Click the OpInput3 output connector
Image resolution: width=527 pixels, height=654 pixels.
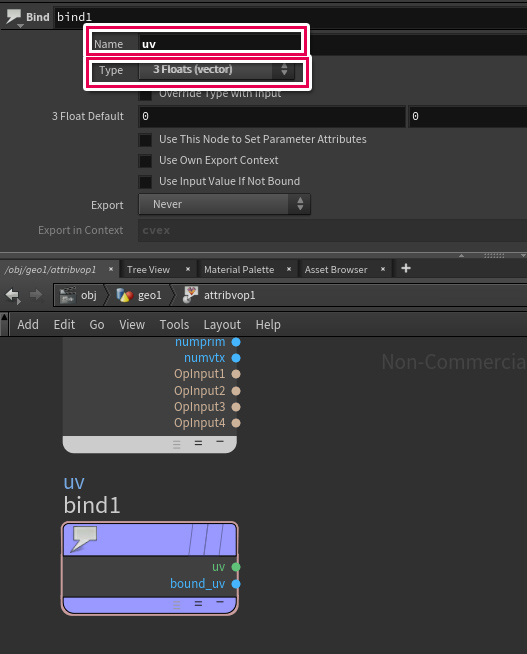236,407
